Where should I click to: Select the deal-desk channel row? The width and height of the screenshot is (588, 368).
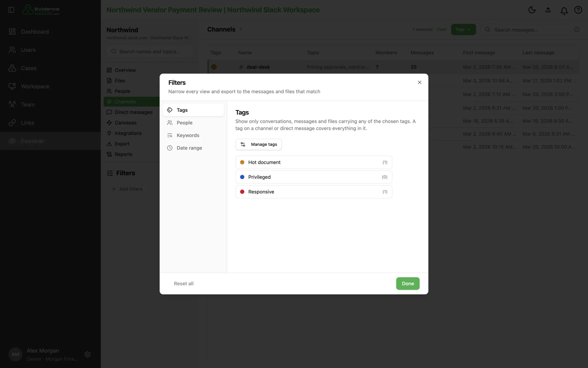pyautogui.click(x=393, y=67)
